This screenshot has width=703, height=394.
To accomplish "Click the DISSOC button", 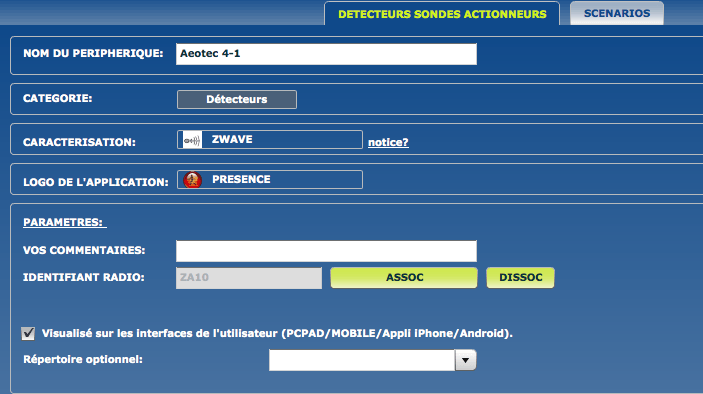I will pos(521,277).
